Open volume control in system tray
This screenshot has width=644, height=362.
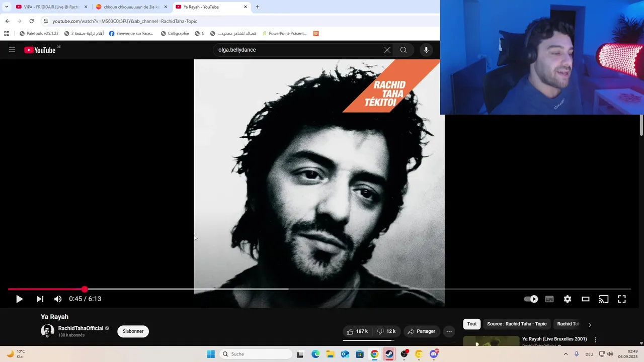click(x=610, y=354)
